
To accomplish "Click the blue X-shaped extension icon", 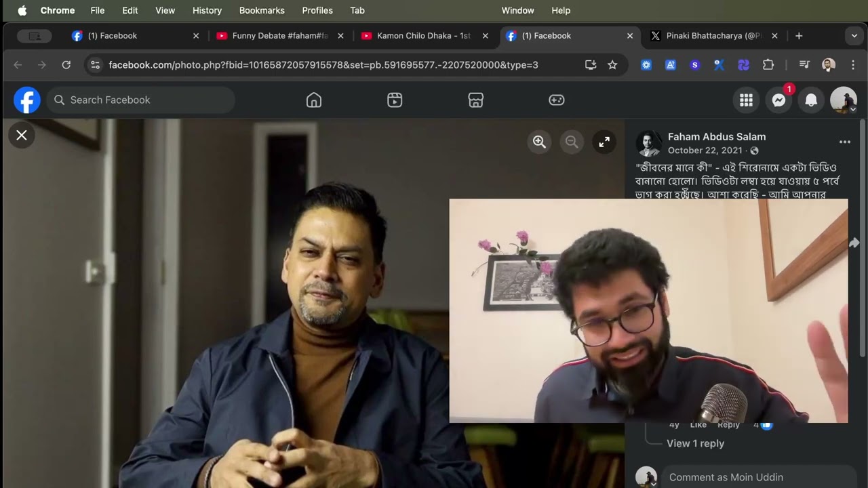I will click(x=719, y=65).
